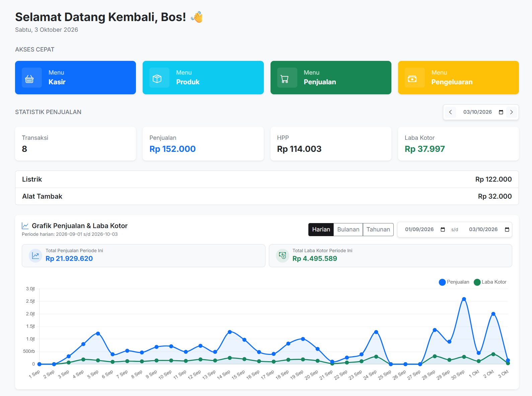Select the Alat Tambak expense row
The height and width of the screenshot is (396, 532).
267,196
